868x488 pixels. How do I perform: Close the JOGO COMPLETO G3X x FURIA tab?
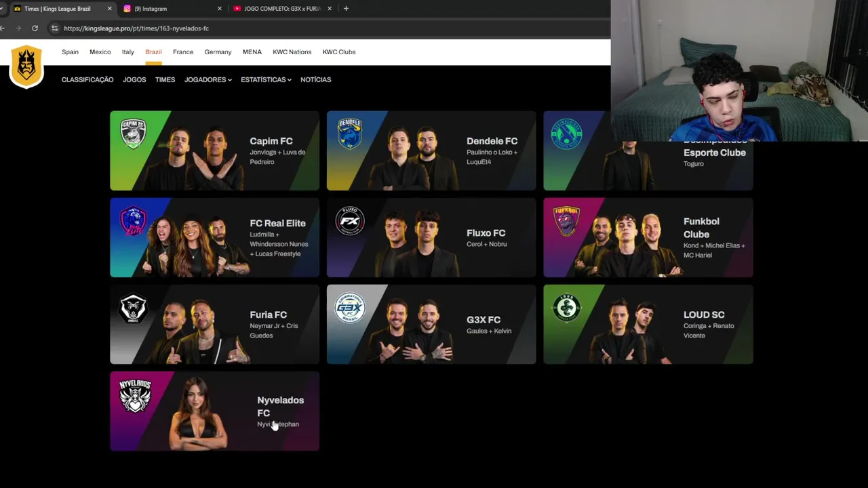coord(330,9)
